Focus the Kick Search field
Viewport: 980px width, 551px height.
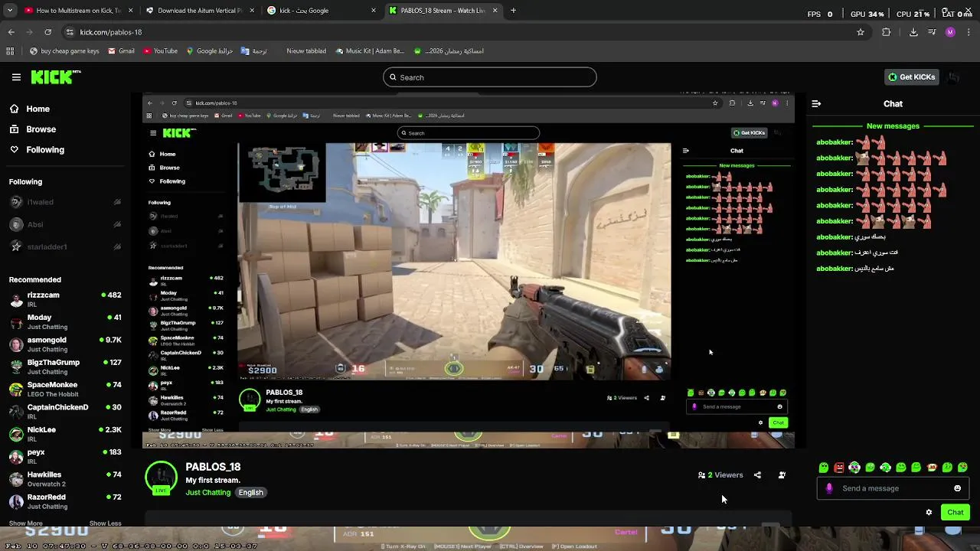pyautogui.click(x=490, y=77)
